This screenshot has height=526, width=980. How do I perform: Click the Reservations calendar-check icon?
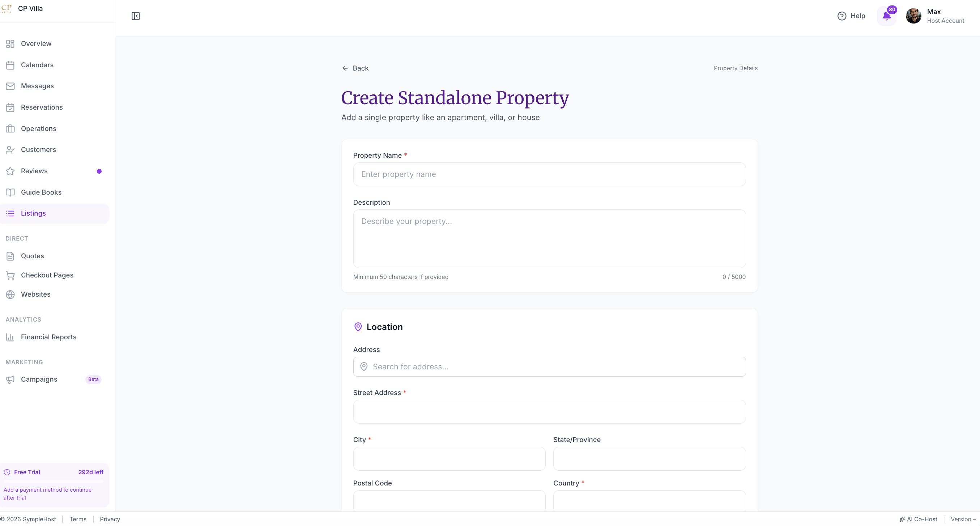[x=10, y=107]
